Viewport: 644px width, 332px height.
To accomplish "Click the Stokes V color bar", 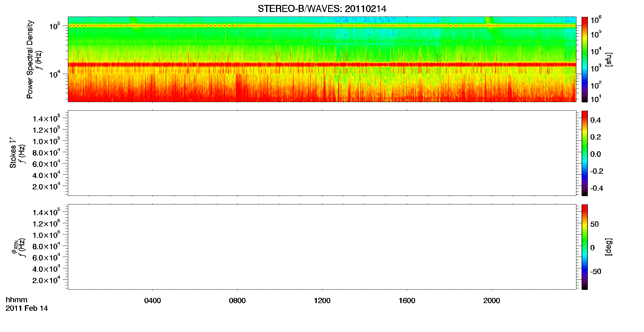I will 584,153.
